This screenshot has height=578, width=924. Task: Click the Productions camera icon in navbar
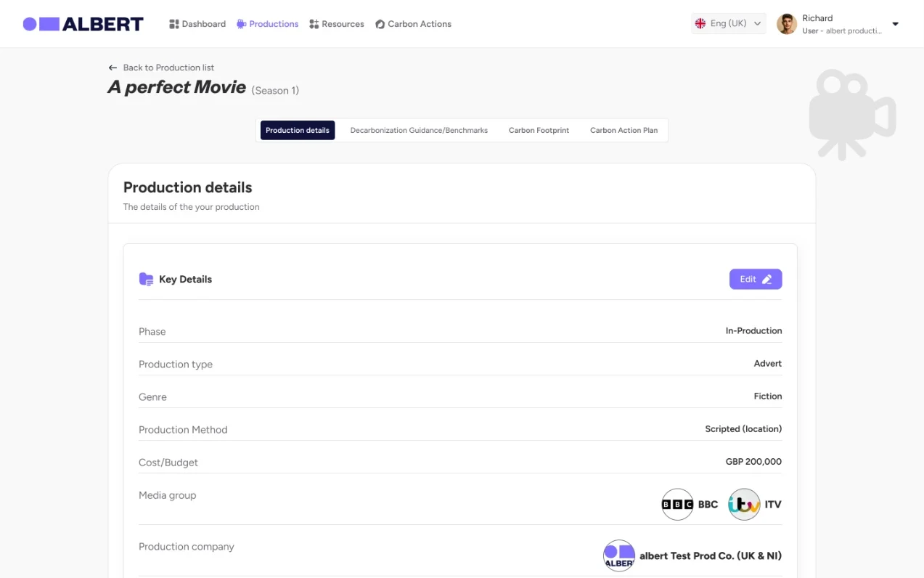241,24
